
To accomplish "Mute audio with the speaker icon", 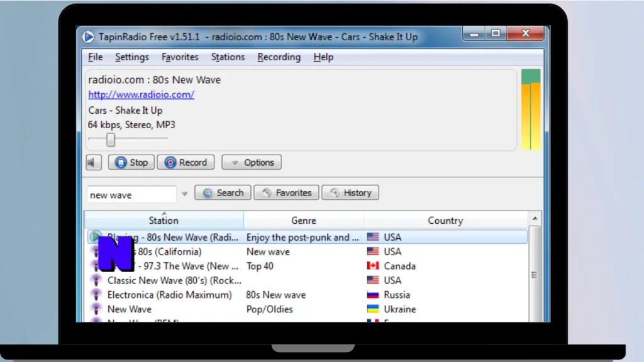I will (94, 163).
